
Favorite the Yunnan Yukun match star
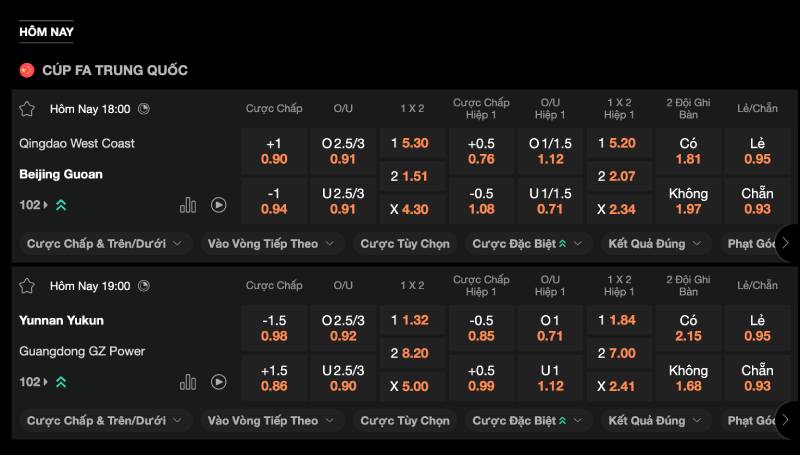click(x=27, y=286)
